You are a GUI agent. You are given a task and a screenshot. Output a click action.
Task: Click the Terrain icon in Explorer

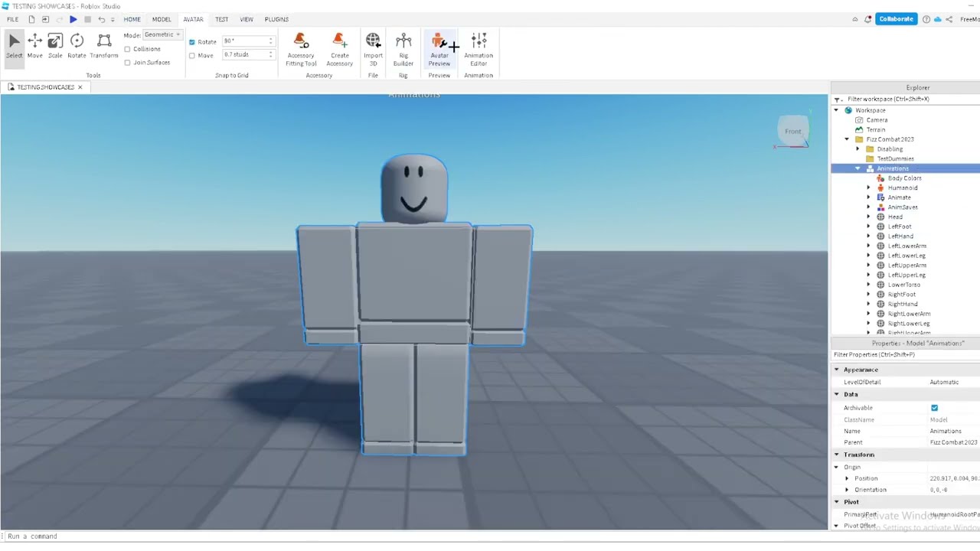point(859,130)
